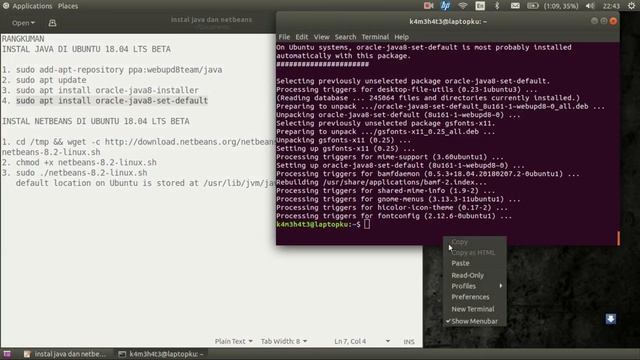Open the Plain Text language dropdown
640x360 pixels.
233,341
